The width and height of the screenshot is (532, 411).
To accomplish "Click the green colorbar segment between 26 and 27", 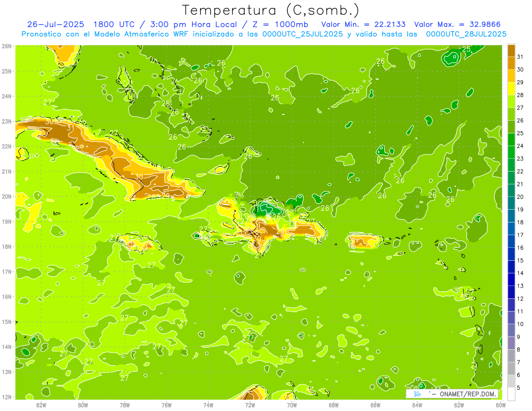I will coord(512,114).
